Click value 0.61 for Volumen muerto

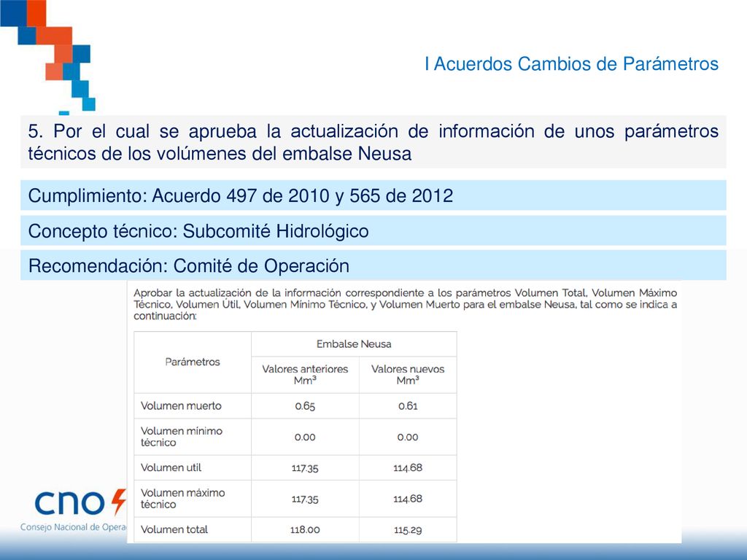tap(408, 406)
